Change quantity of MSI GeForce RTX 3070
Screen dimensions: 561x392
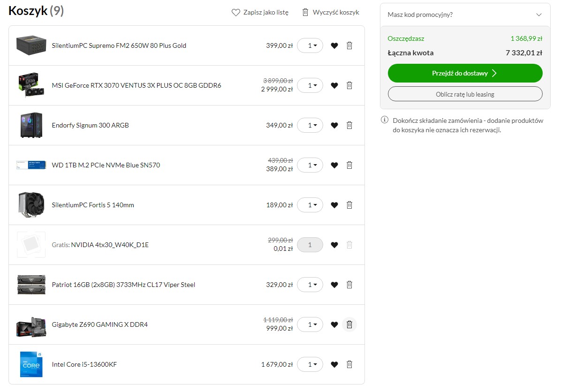tap(310, 85)
